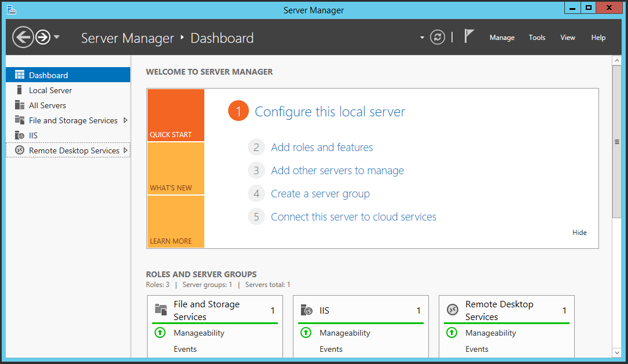Image resolution: width=628 pixels, height=364 pixels.
Task: Select the LEARN MORE tile
Action: (x=175, y=222)
